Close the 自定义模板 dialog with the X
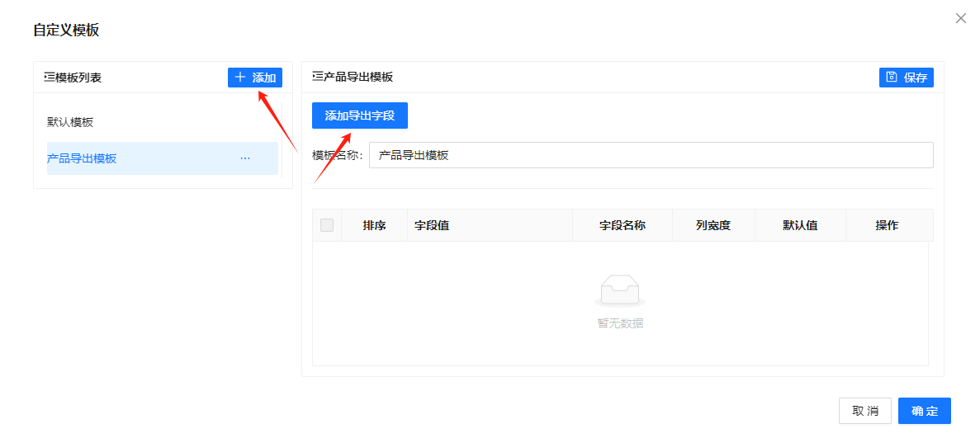The width and height of the screenshot is (980, 438). tap(960, 18)
